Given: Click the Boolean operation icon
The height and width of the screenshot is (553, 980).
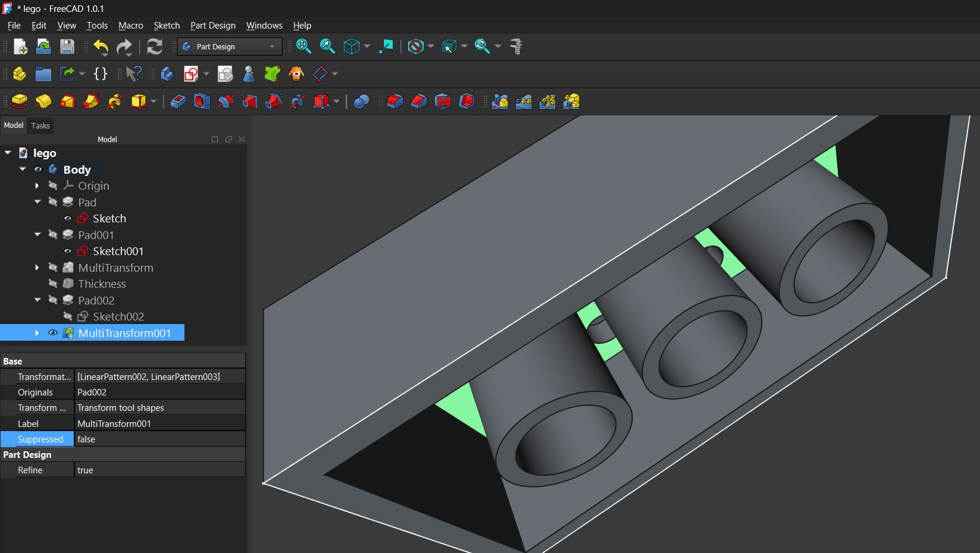Looking at the screenshot, I should tap(361, 102).
